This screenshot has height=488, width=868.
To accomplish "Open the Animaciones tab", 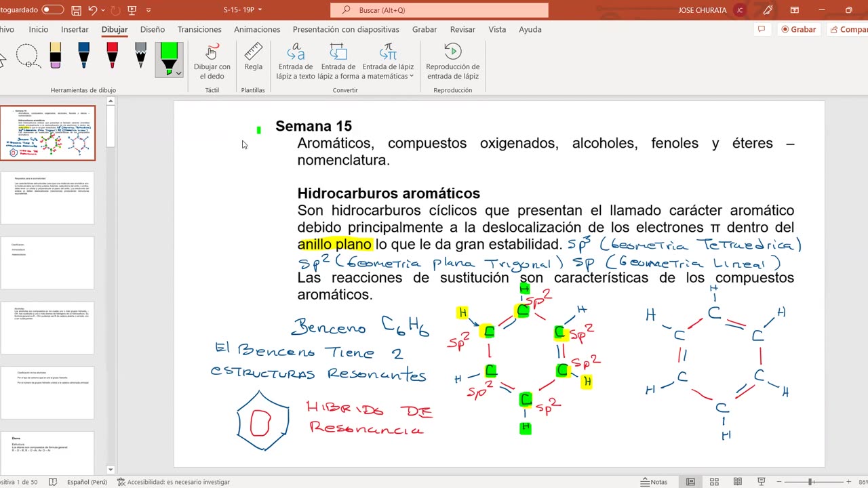I will pyautogui.click(x=257, y=30).
